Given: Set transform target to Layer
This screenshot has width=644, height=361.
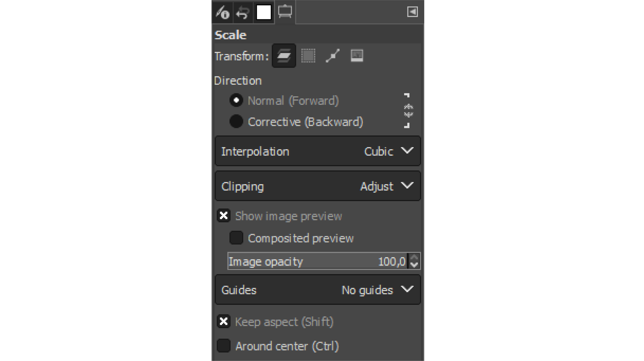Looking at the screenshot, I should (284, 55).
